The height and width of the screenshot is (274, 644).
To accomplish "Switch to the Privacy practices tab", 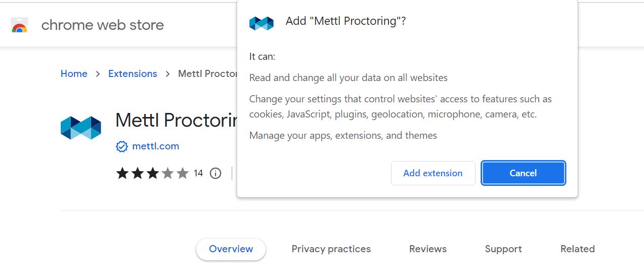I will tap(331, 249).
